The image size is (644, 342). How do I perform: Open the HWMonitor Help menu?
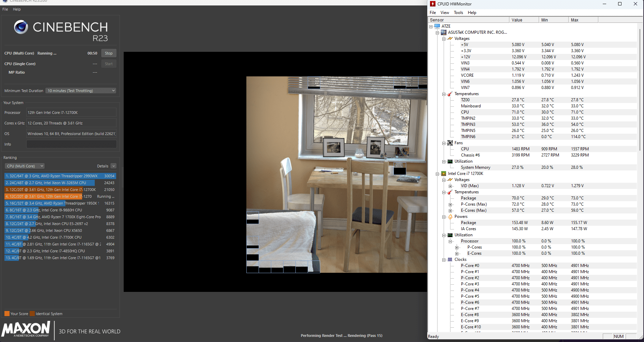[472, 13]
